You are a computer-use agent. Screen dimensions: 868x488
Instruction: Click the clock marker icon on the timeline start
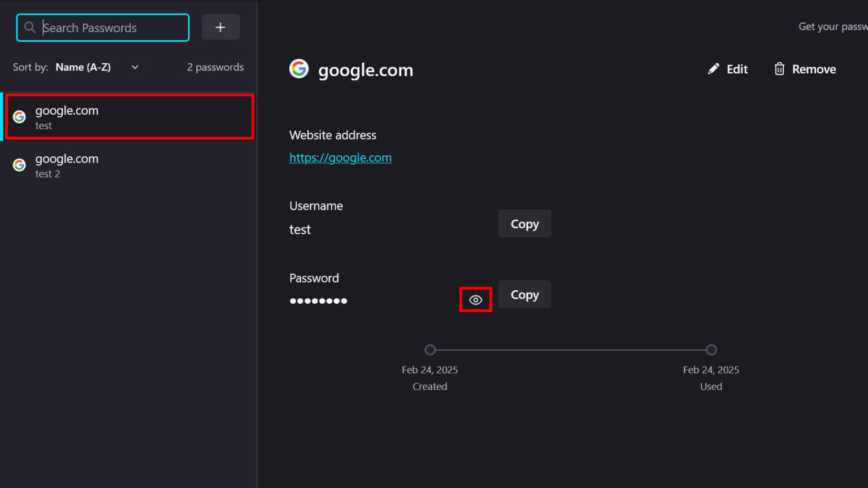(429, 350)
